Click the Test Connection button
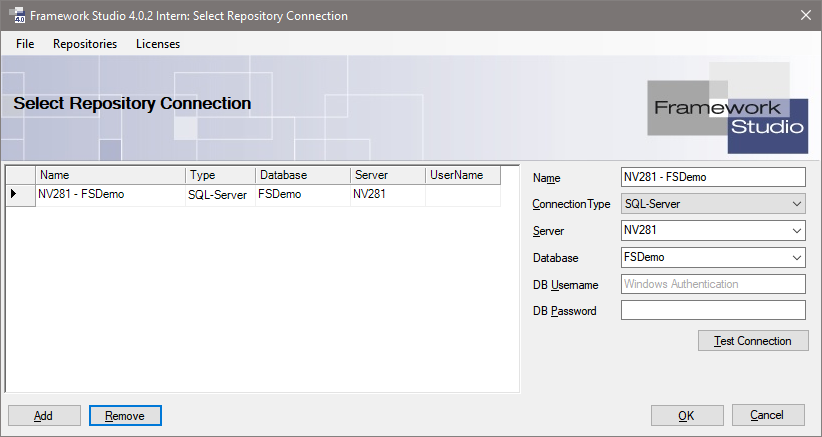Screen dimensions: 822x437 tap(753, 341)
